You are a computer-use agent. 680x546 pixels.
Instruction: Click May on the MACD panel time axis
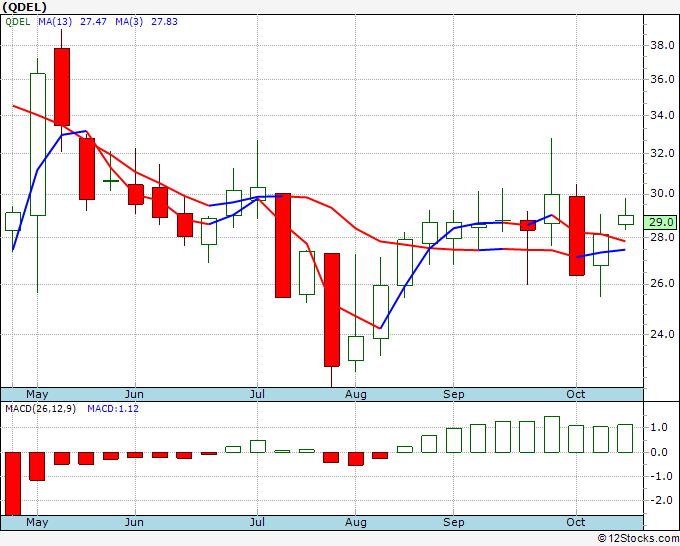37,523
